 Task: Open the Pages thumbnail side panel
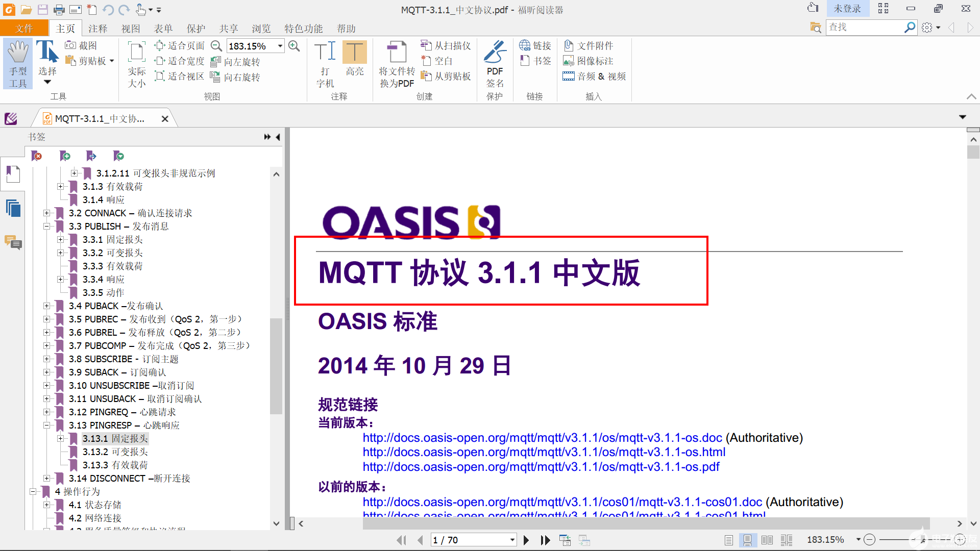pyautogui.click(x=13, y=209)
